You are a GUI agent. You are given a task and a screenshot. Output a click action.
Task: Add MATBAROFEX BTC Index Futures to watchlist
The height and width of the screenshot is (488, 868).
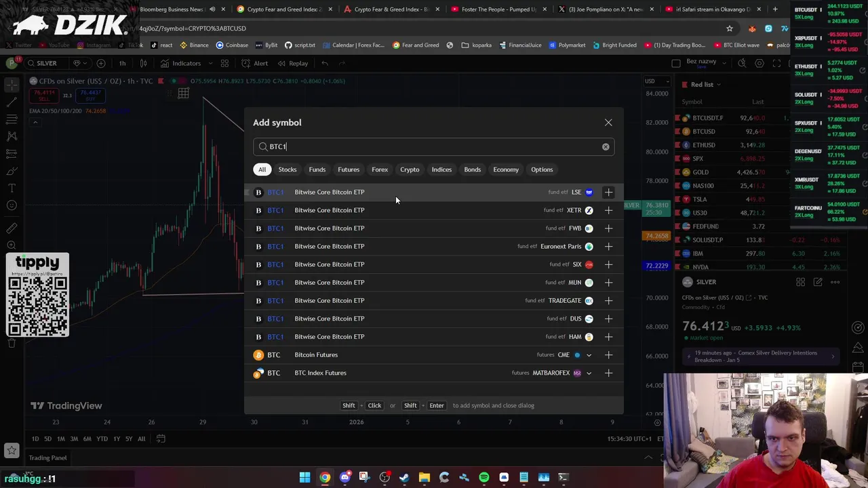click(608, 373)
